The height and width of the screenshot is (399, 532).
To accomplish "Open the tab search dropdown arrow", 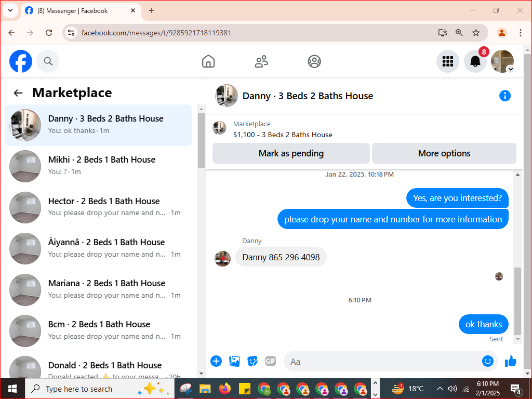I will click(10, 10).
